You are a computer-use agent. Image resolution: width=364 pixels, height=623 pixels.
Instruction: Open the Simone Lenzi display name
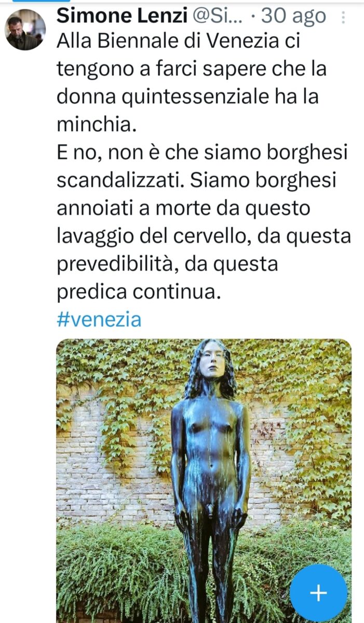pyautogui.click(x=123, y=16)
